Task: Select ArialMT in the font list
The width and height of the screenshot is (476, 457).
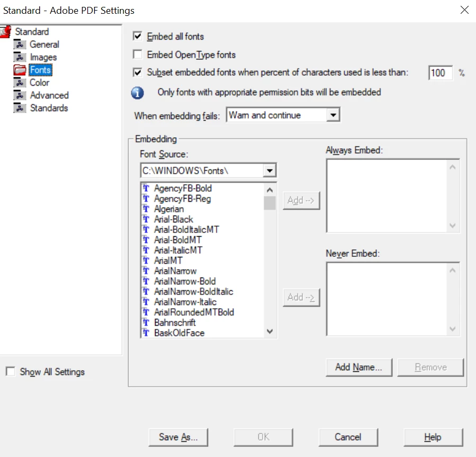Action: tap(168, 261)
